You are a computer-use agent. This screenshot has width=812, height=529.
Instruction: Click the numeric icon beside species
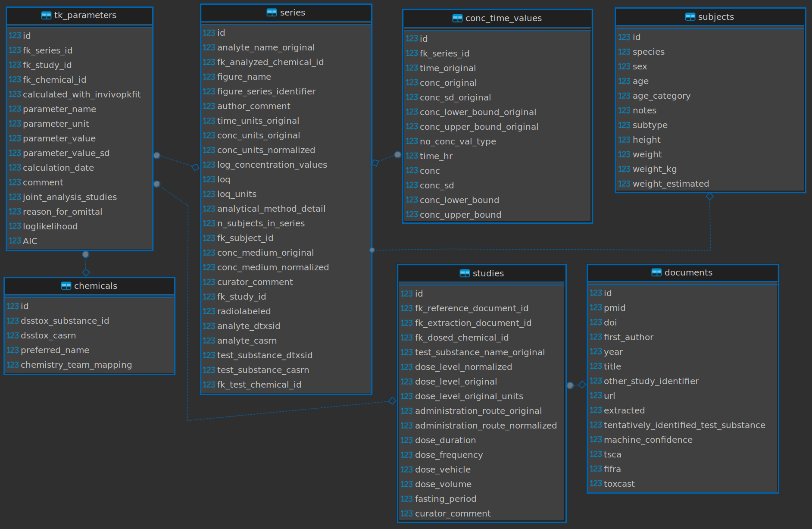tap(624, 52)
